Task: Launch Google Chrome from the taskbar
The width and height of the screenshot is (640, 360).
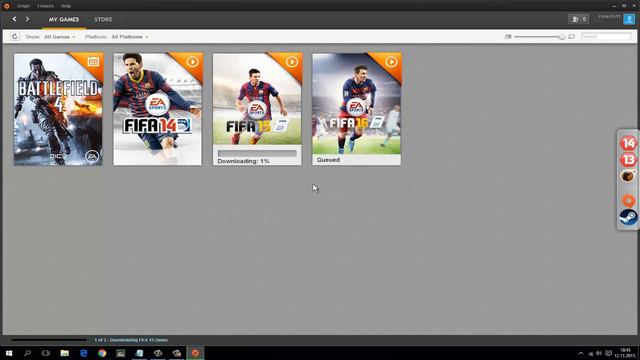Action: click(x=102, y=353)
